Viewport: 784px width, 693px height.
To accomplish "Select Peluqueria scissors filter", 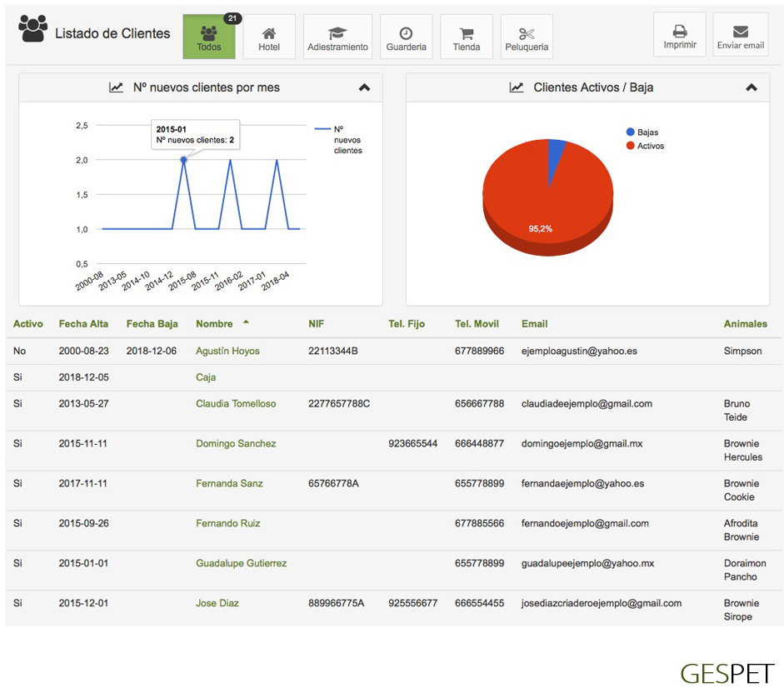I will point(527,37).
